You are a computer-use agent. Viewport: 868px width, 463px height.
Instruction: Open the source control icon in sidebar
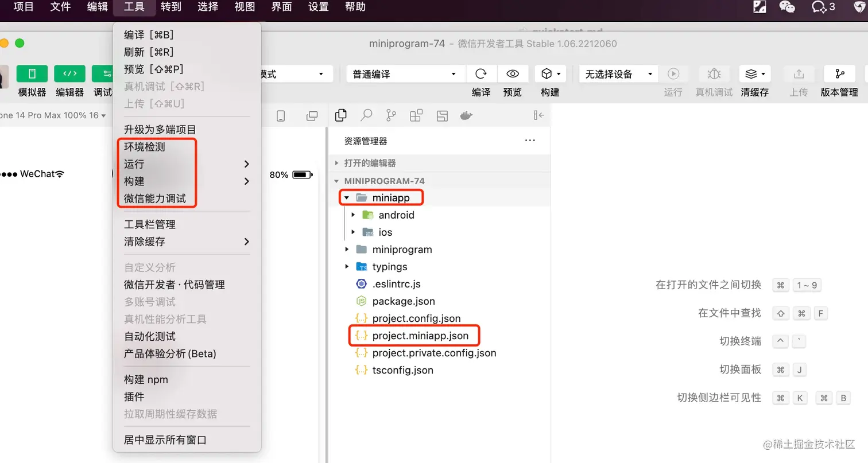pyautogui.click(x=392, y=115)
